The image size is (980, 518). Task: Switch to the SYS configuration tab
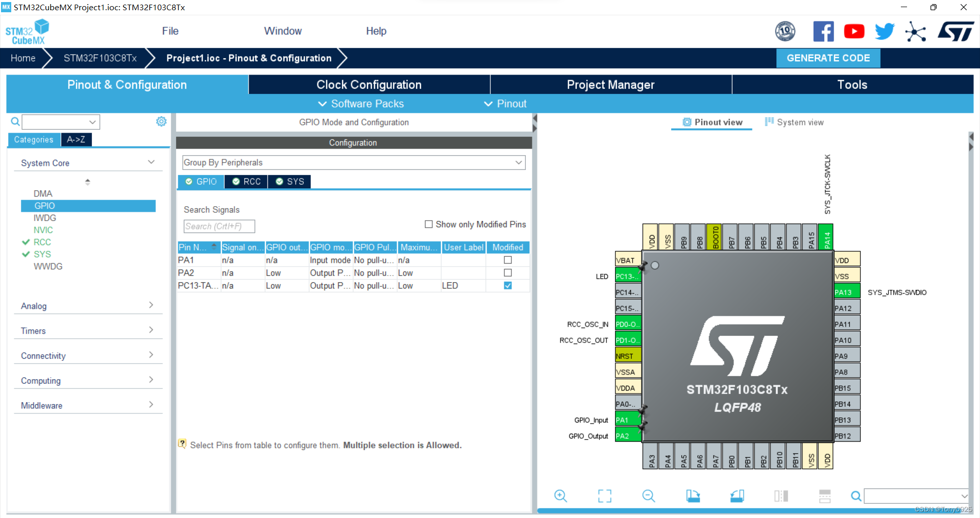pos(289,182)
